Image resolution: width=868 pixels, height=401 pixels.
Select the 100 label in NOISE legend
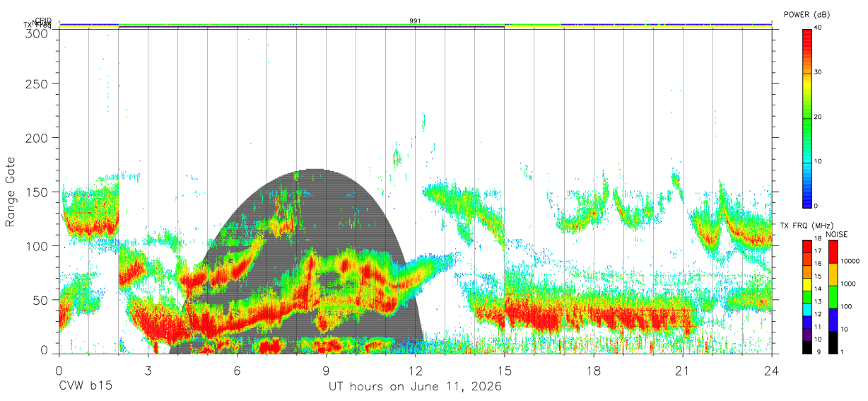tap(847, 306)
